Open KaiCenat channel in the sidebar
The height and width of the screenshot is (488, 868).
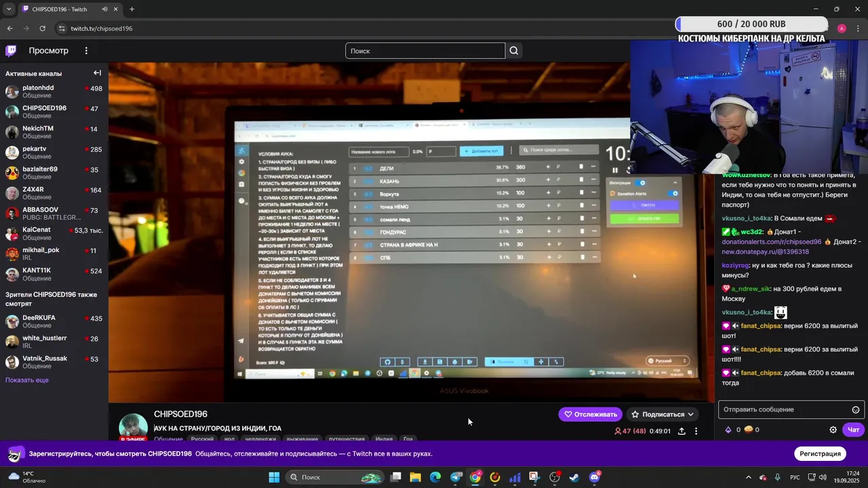click(x=54, y=233)
